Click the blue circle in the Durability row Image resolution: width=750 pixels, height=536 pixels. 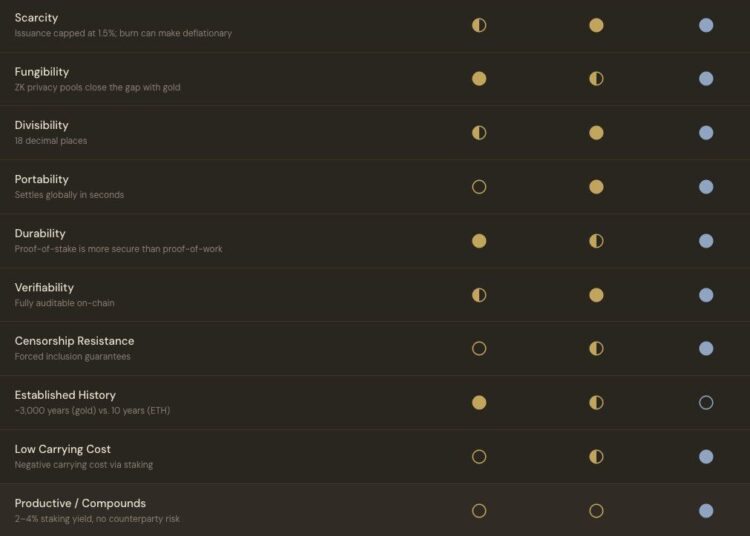pos(706,241)
